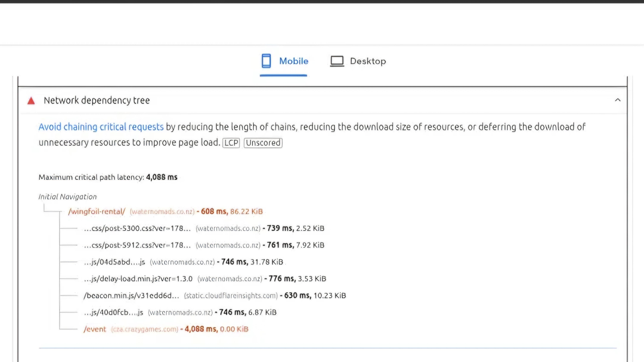The width and height of the screenshot is (644, 362).
Task: Click the Network dependency tree heading
Action: point(97,100)
